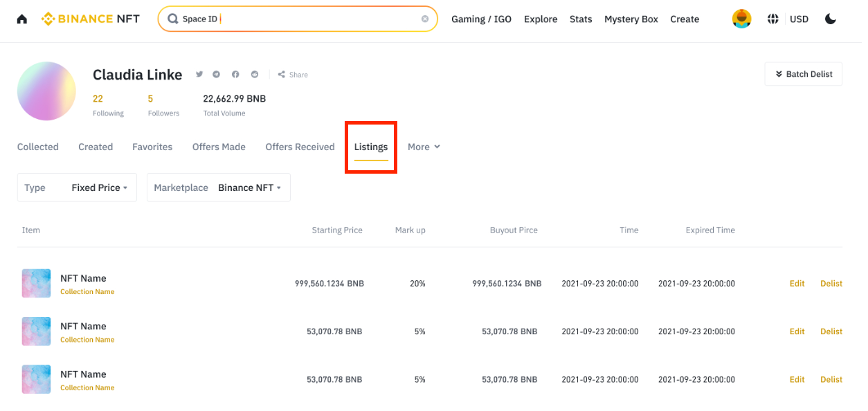Click the globe language icon
The width and height of the screenshot is (868, 411).
click(773, 19)
